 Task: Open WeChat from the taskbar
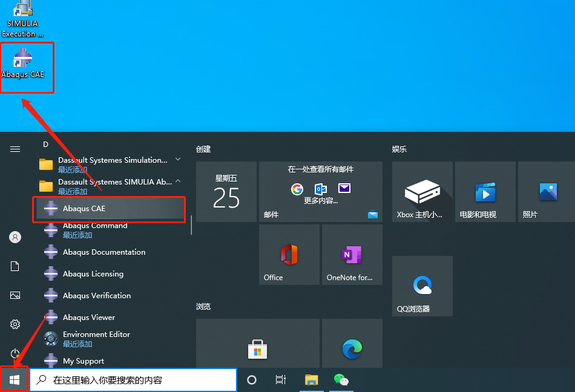click(x=341, y=380)
